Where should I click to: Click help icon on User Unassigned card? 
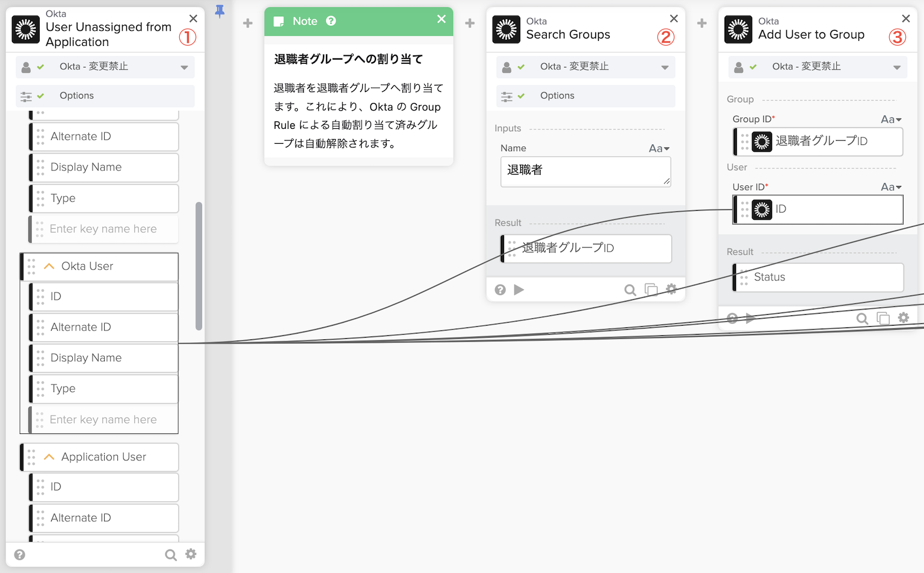[x=20, y=554]
